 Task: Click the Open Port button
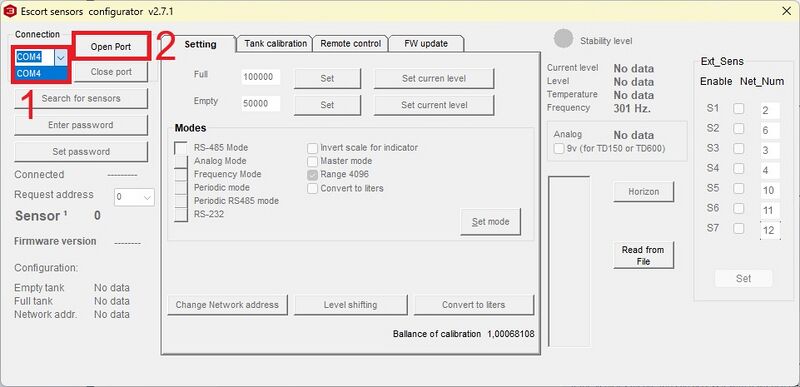point(111,46)
